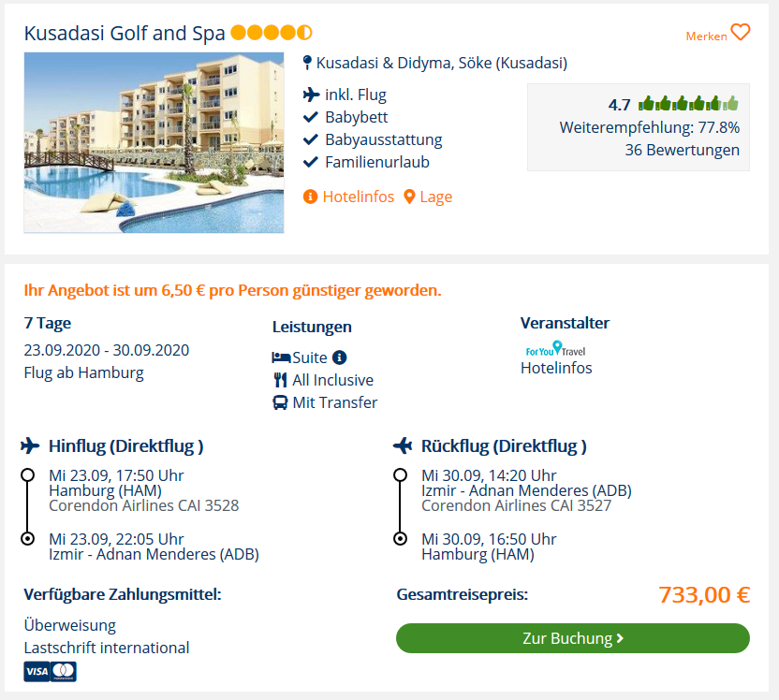Image resolution: width=779 pixels, height=700 pixels.
Task: Click the Zur Buchung button
Action: click(572, 638)
